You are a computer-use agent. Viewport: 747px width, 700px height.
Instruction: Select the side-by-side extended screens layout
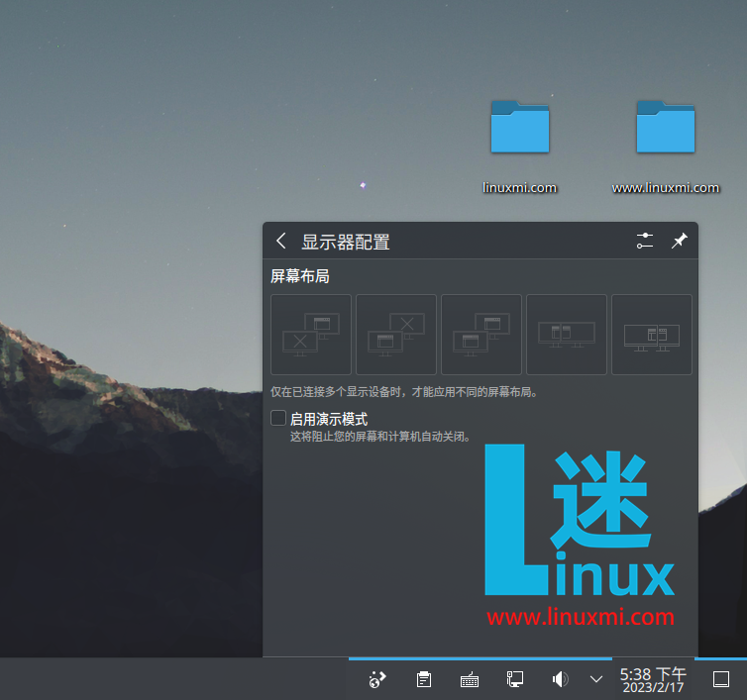tap(652, 335)
